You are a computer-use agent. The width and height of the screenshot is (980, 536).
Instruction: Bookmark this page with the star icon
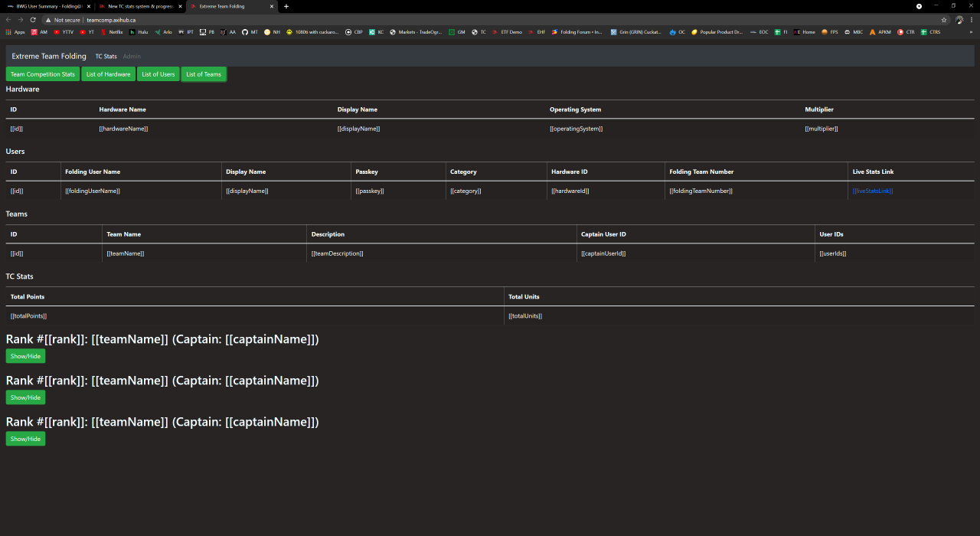944,20
